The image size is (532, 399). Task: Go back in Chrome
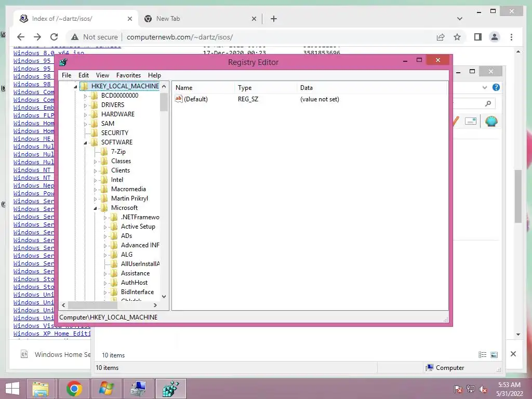(x=21, y=37)
